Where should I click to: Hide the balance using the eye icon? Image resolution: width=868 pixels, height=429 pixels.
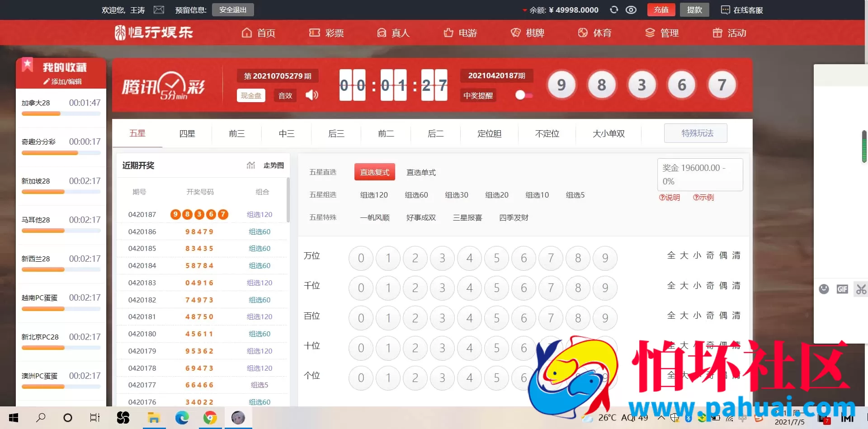(x=631, y=9)
